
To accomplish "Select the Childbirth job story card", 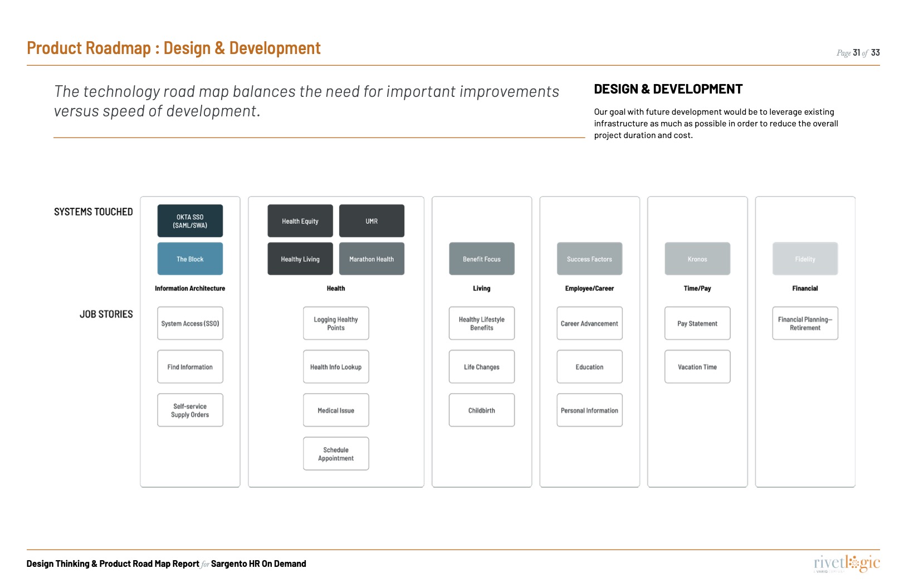I will (x=482, y=410).
